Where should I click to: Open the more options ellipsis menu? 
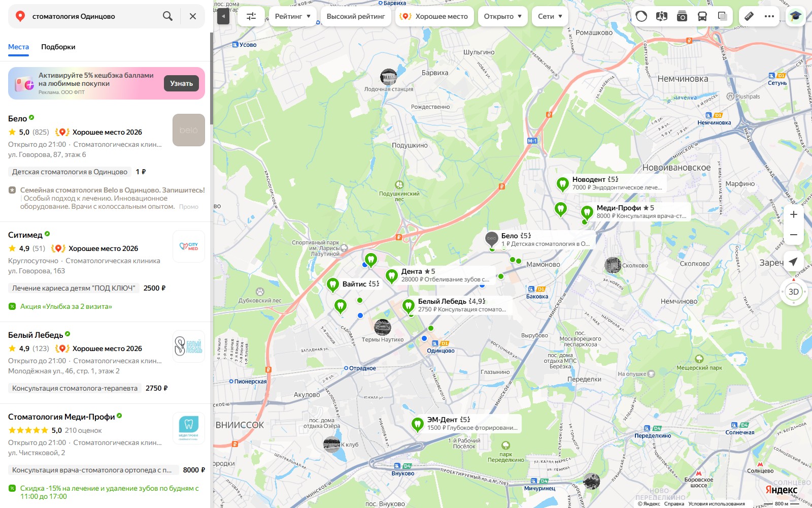pyautogui.click(x=769, y=16)
